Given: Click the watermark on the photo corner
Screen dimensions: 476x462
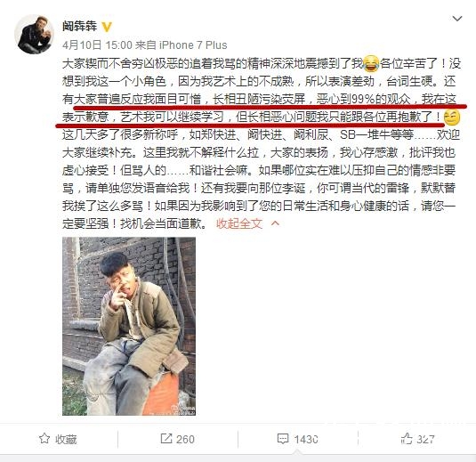Looking at the screenshot, I should point(183,410).
